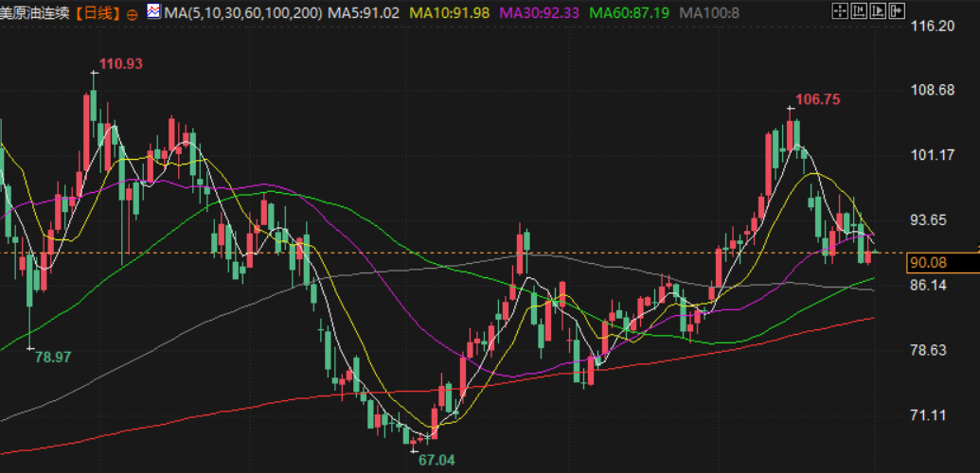Click the 110.93 high price marker
Viewport: 980px width, 473px height.
click(121, 63)
